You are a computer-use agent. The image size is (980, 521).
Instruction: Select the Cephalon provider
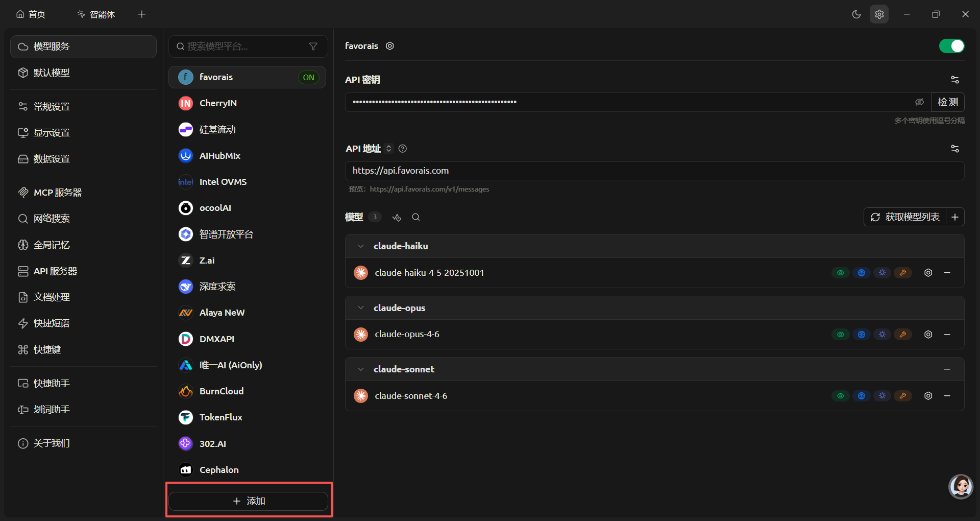click(x=248, y=470)
